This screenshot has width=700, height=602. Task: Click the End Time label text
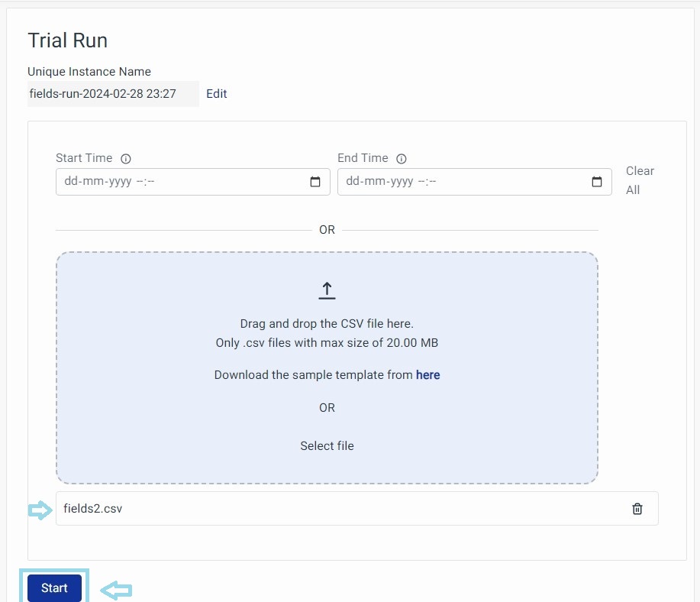tap(363, 158)
